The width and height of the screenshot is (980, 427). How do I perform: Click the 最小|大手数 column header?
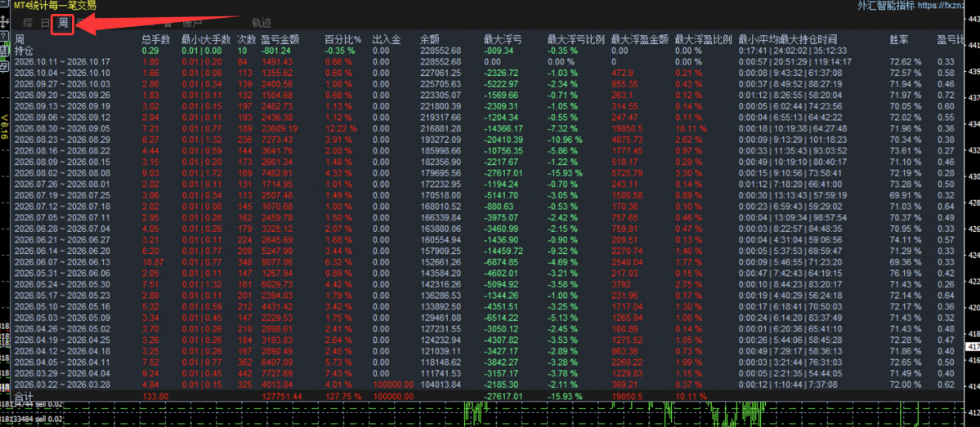[x=206, y=39]
